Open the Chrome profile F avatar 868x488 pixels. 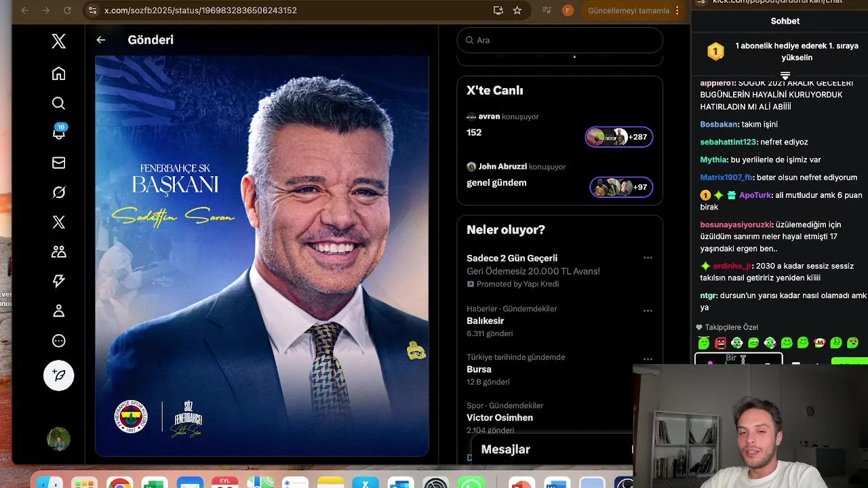pyautogui.click(x=568, y=10)
